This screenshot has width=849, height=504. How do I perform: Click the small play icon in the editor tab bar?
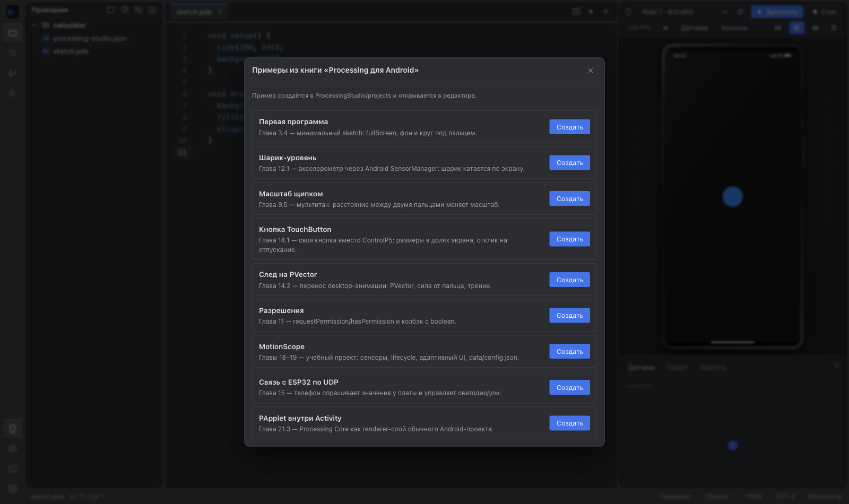[591, 11]
